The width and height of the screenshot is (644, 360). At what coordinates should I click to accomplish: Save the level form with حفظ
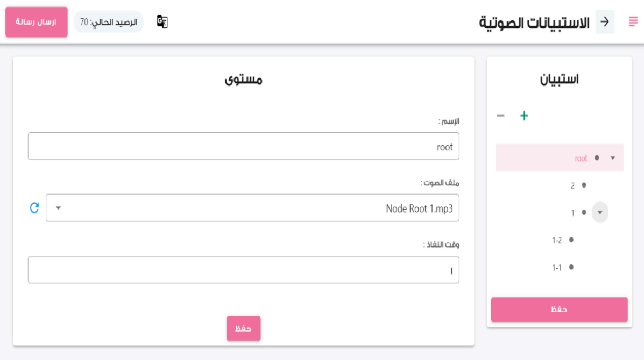click(x=243, y=328)
